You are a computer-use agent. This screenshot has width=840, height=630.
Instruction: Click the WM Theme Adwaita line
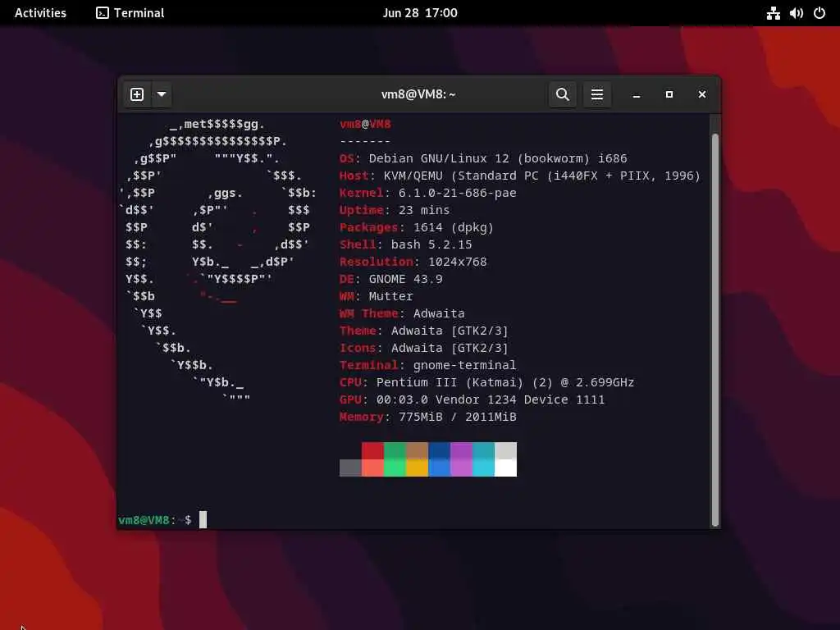click(402, 313)
